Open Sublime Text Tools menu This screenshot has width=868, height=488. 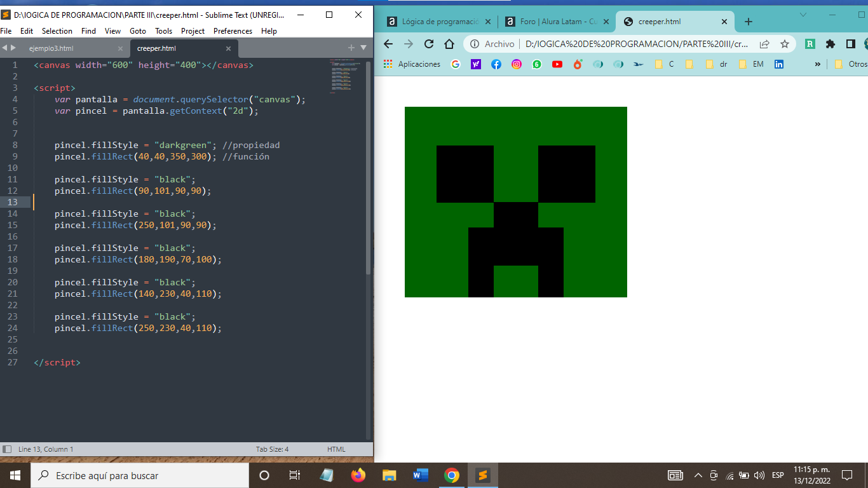164,30
